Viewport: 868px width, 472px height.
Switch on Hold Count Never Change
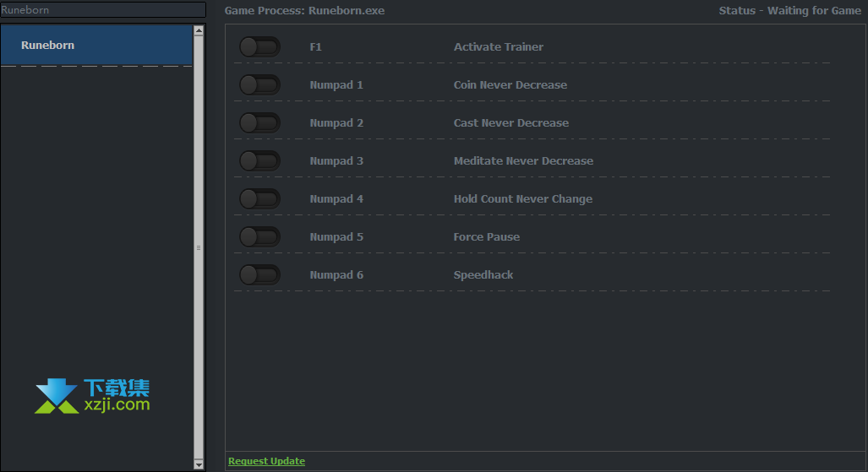pyautogui.click(x=259, y=199)
